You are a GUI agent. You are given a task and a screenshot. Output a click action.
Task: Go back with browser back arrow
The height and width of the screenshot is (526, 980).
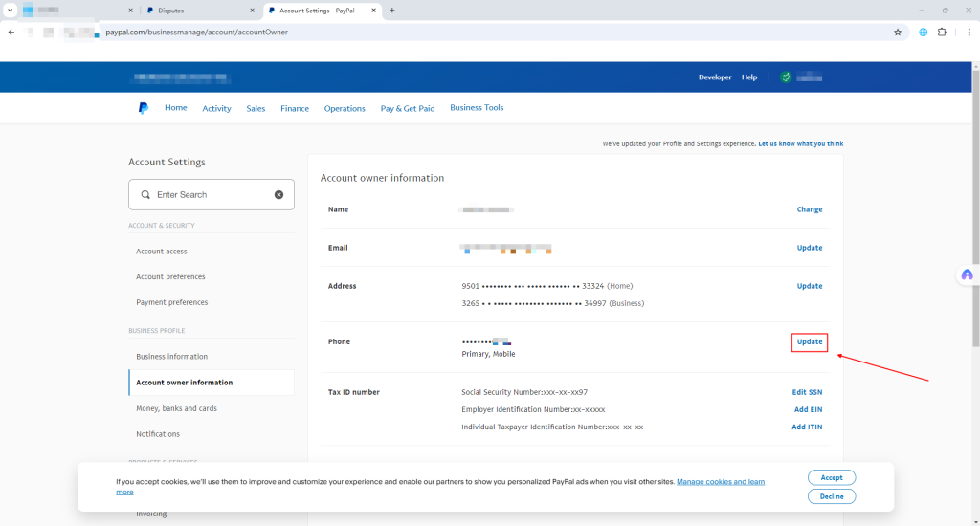[11, 32]
